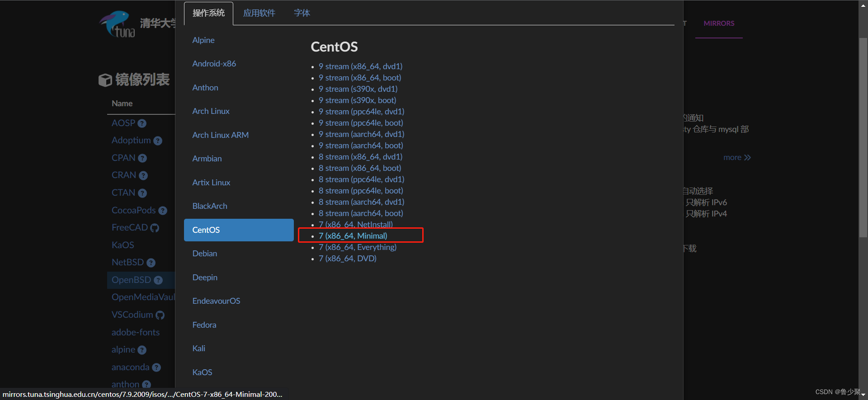The image size is (868, 400).
Task: Download 8 stream (x86_64, boot) image
Action: (x=360, y=168)
